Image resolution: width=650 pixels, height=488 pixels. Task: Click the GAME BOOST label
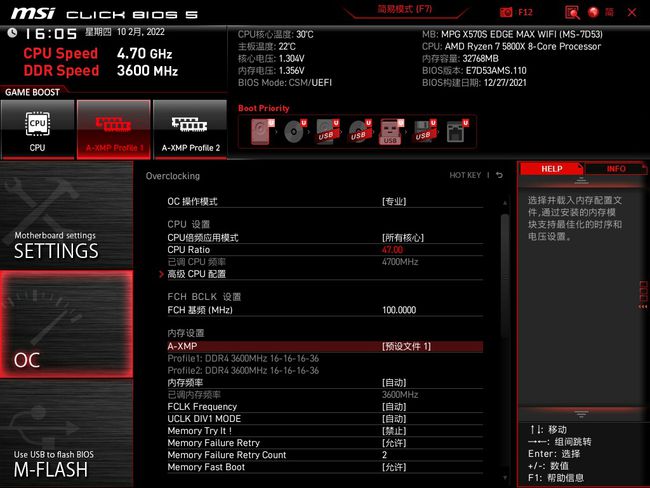tap(32, 92)
